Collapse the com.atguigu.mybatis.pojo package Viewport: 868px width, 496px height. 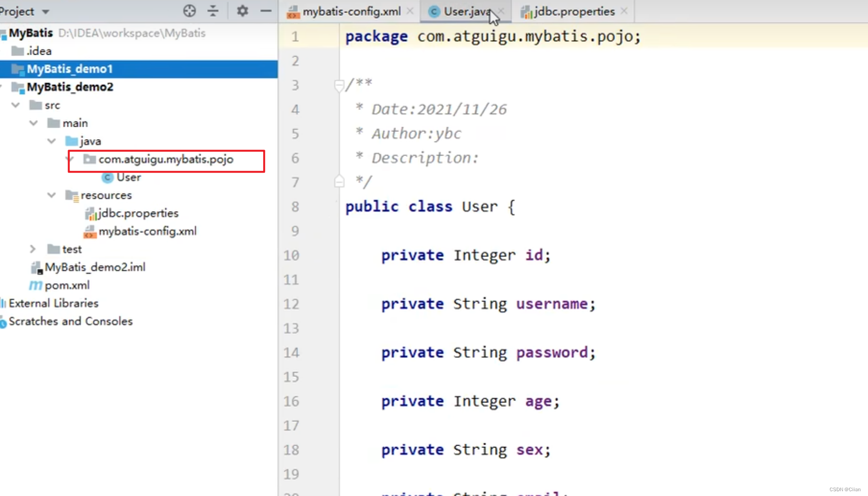[71, 159]
